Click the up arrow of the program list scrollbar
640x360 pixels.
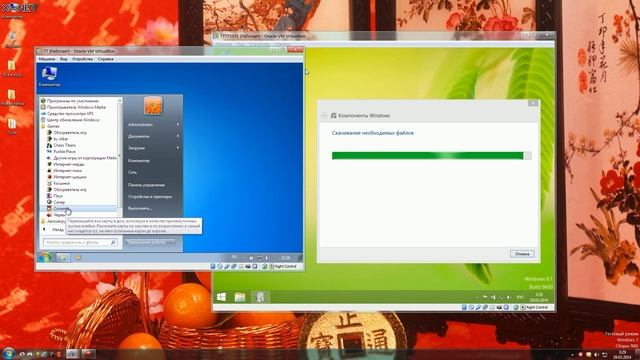(x=120, y=100)
